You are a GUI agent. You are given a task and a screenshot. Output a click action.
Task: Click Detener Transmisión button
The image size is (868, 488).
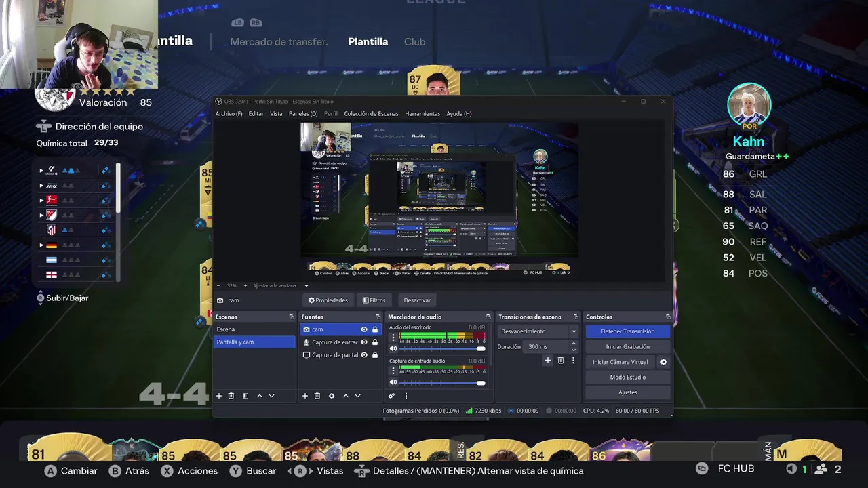point(627,331)
